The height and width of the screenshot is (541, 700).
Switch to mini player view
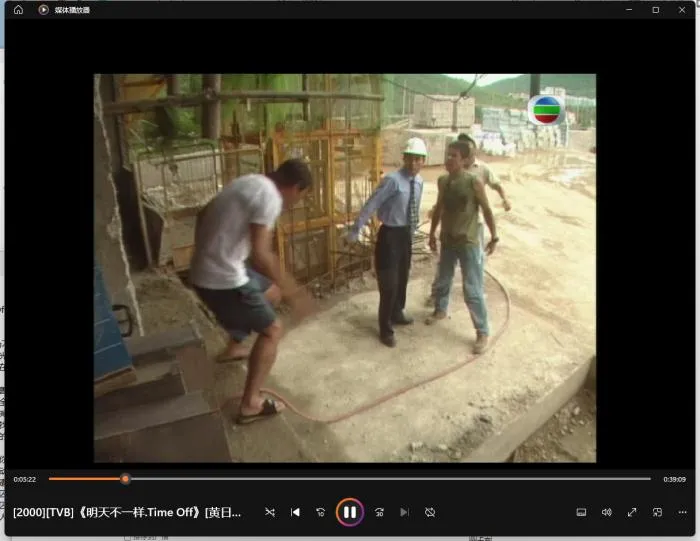[657, 512]
